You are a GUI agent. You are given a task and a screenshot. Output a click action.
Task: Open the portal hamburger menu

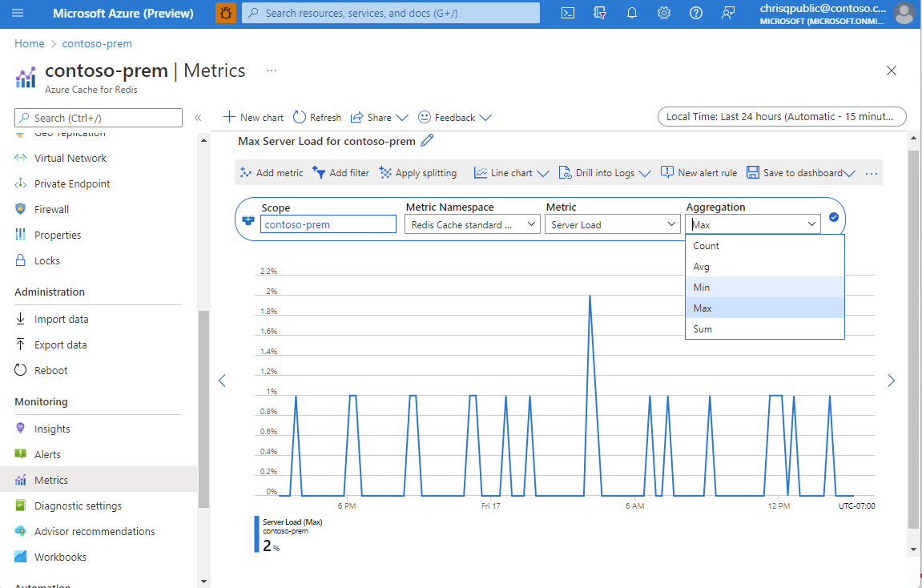coord(17,13)
